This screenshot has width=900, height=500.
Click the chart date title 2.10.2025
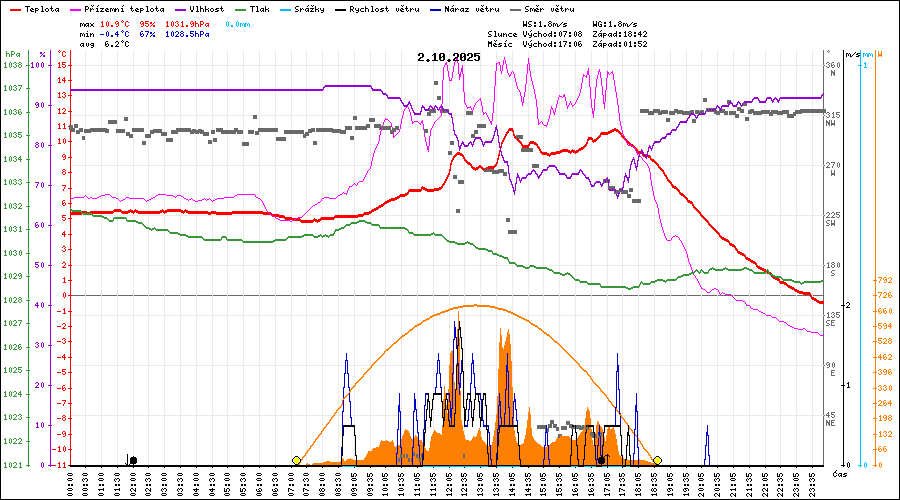449,57
